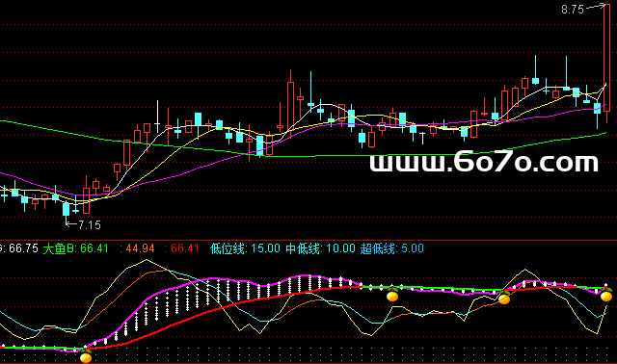Click the 大鱼B 66.41 indicator label
The height and width of the screenshot is (364, 617).
75,248
